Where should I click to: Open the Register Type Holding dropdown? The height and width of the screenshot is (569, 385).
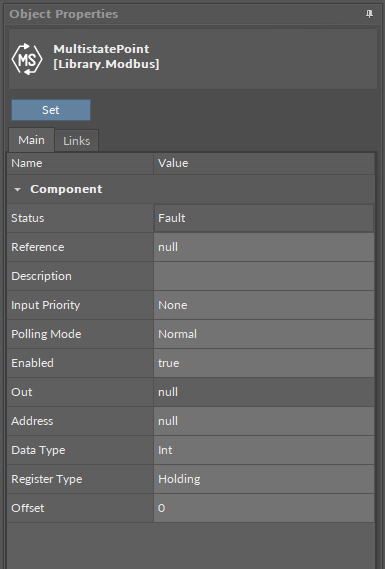(x=264, y=479)
